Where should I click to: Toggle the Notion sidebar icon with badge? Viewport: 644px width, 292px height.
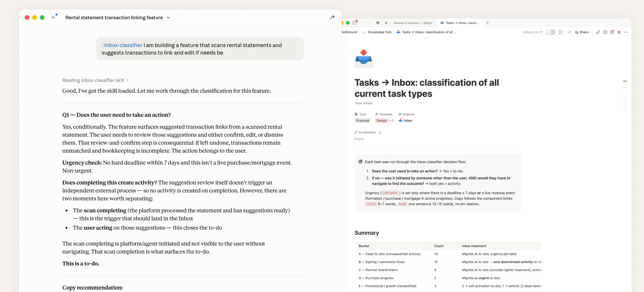pos(355,23)
